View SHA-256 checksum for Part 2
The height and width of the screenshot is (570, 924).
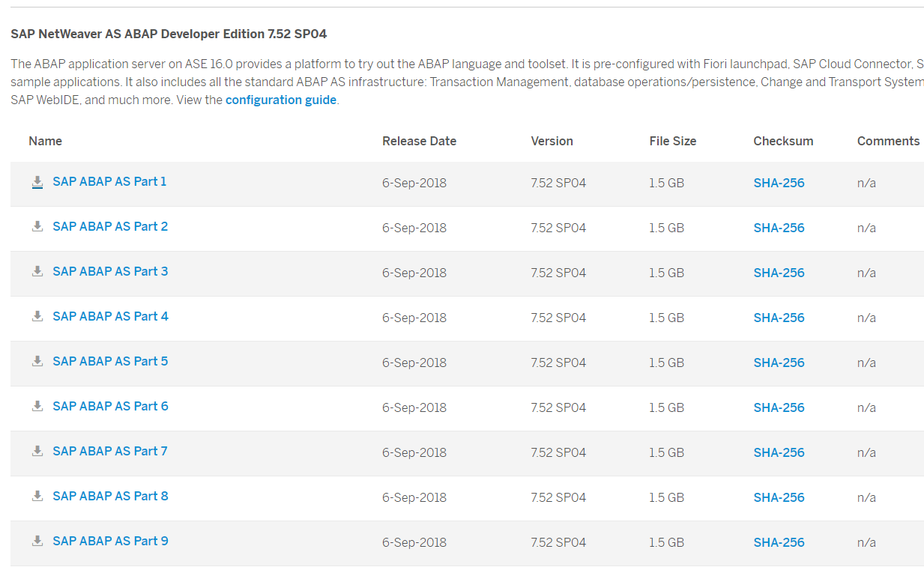779,228
